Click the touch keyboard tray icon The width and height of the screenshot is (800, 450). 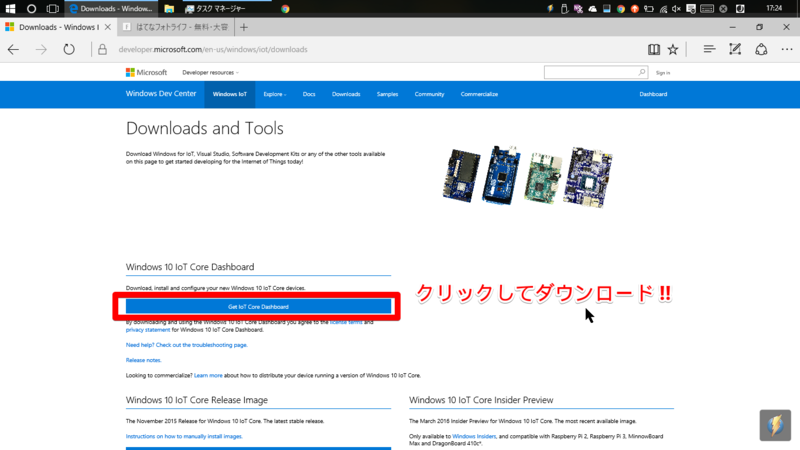pyautogui.click(x=707, y=9)
